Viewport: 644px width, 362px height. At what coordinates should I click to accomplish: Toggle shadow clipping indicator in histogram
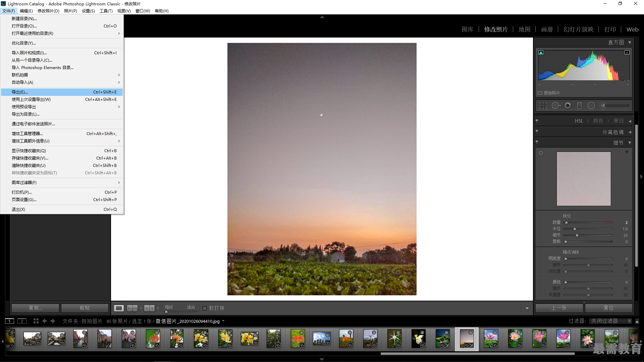541,53
